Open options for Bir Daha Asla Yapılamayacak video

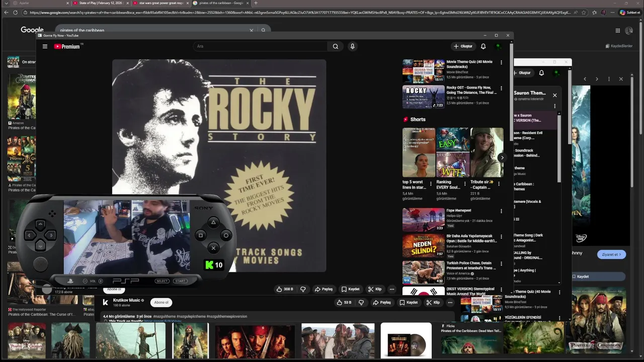coord(501,237)
